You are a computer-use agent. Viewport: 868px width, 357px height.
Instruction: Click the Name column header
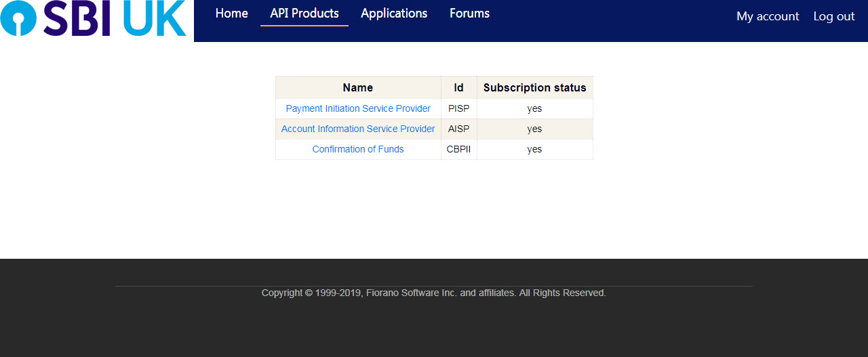[358, 87]
